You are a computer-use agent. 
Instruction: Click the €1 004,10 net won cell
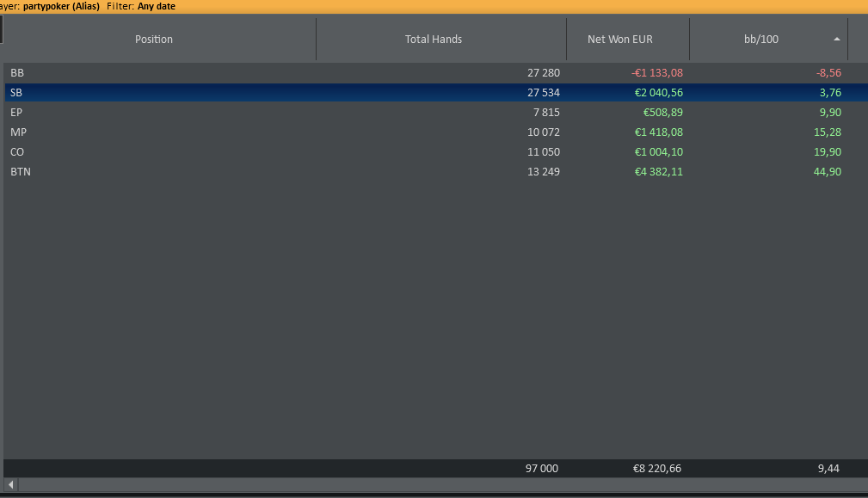tap(659, 152)
